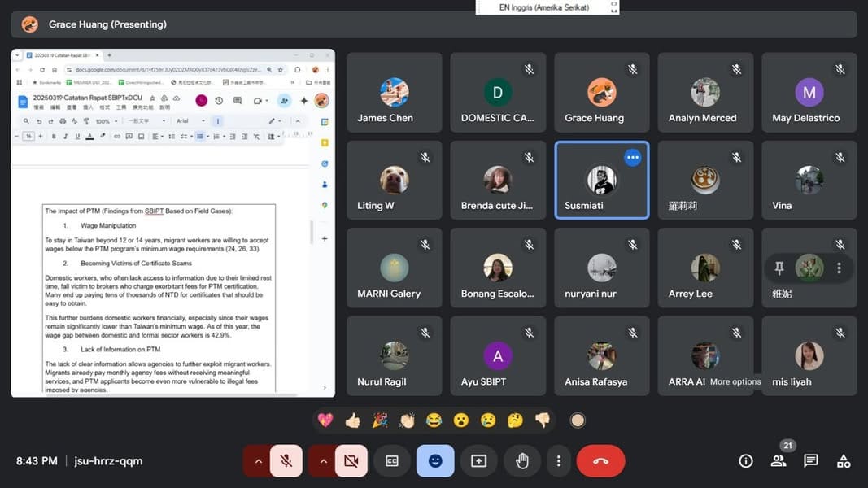Image resolution: width=868 pixels, height=488 pixels.
Task: Send party popper reaction
Action: (x=380, y=420)
